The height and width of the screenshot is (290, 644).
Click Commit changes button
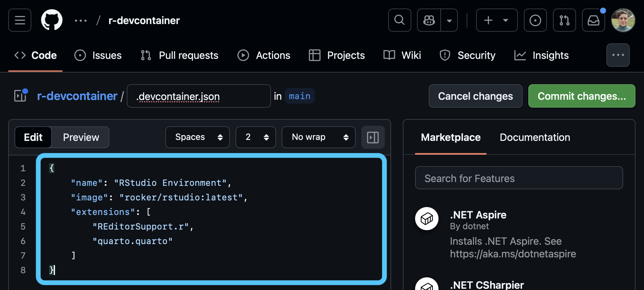click(582, 96)
